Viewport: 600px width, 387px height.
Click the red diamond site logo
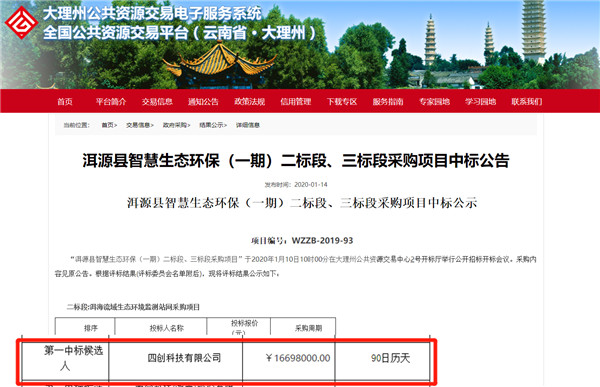[x=21, y=22]
